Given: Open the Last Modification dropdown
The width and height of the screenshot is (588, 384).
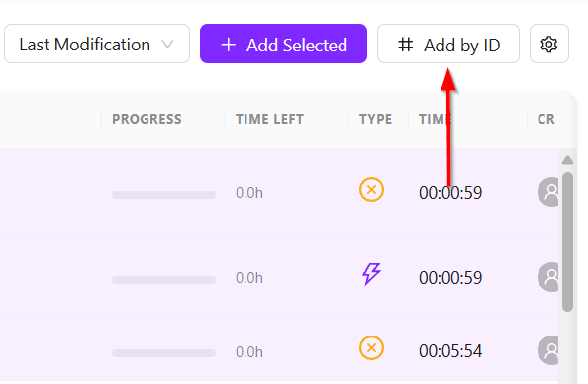Looking at the screenshot, I should click(97, 44).
